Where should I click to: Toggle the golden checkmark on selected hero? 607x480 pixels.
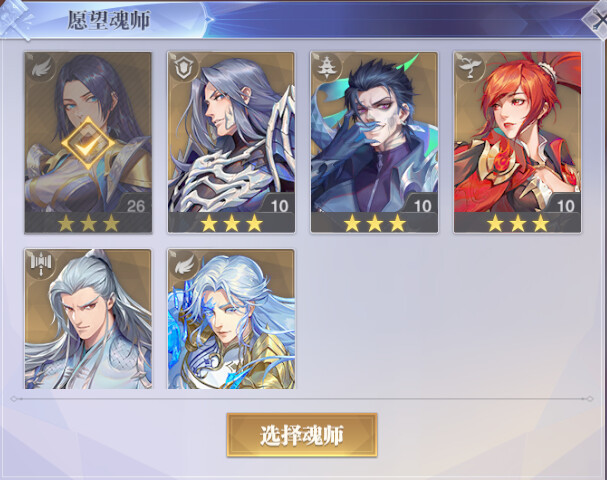pyautogui.click(x=89, y=143)
